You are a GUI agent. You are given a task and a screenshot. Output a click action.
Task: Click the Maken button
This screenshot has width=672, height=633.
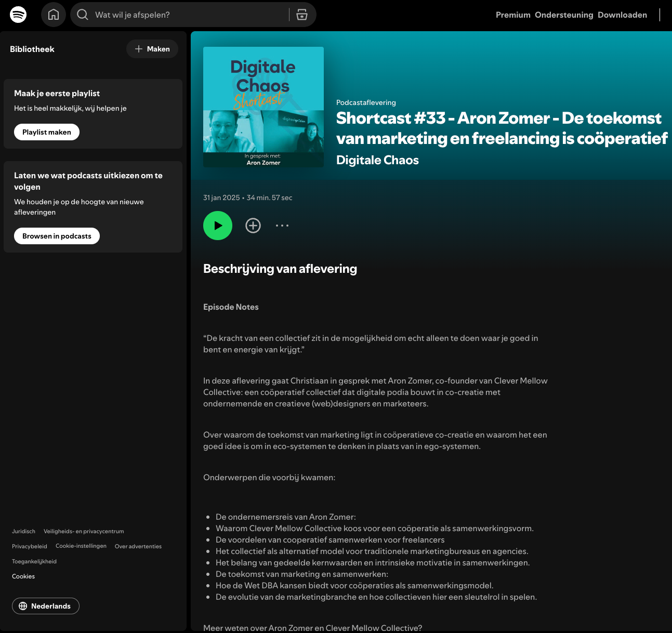tap(152, 49)
